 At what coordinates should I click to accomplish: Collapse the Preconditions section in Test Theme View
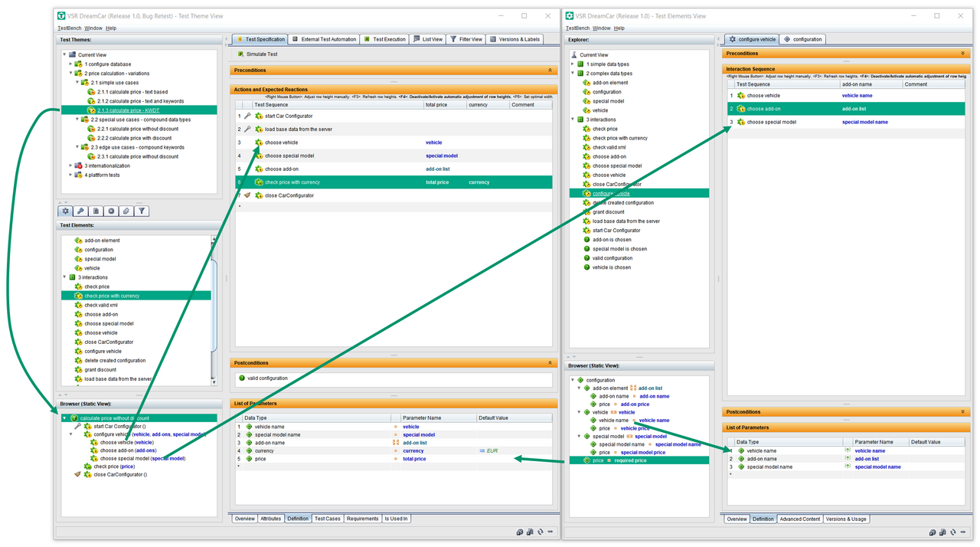(550, 70)
